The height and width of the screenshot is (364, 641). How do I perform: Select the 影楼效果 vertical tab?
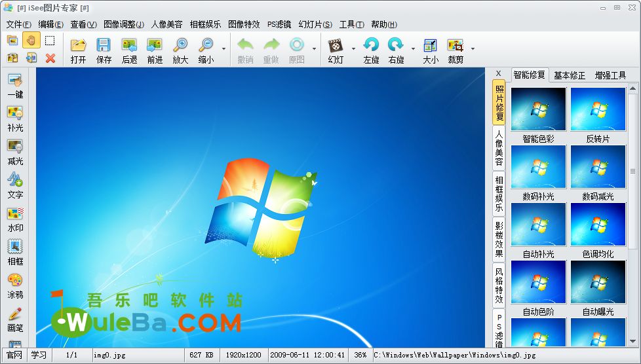499,240
